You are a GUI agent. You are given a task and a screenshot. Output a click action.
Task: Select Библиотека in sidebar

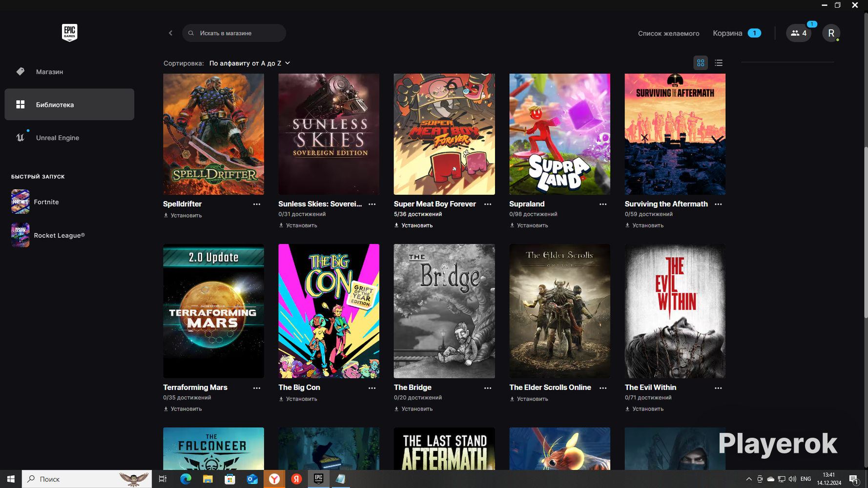tap(69, 104)
